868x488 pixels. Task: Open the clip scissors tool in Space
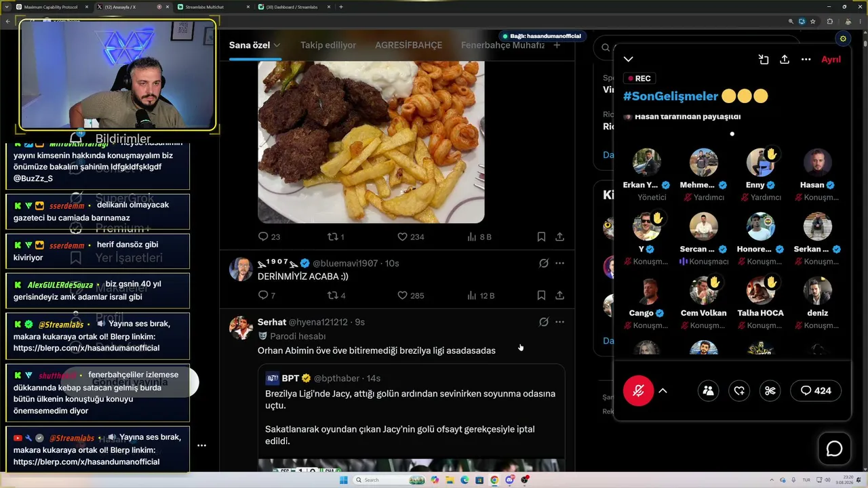(x=770, y=390)
